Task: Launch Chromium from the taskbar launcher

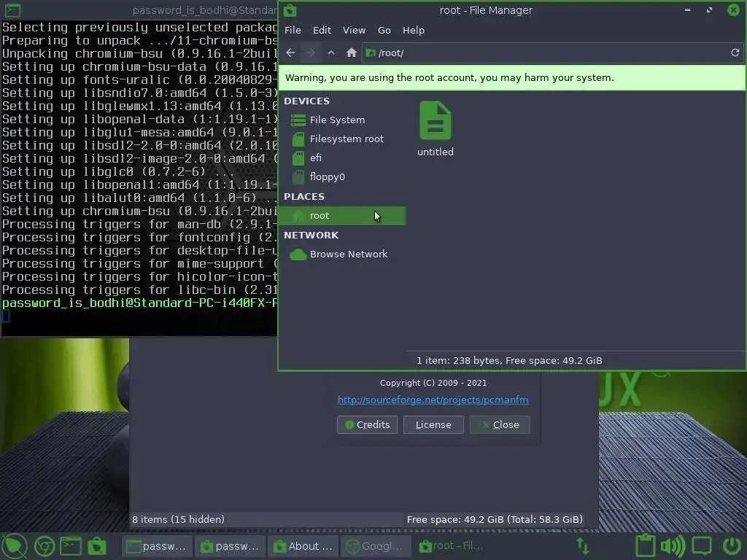Action: (x=44, y=546)
